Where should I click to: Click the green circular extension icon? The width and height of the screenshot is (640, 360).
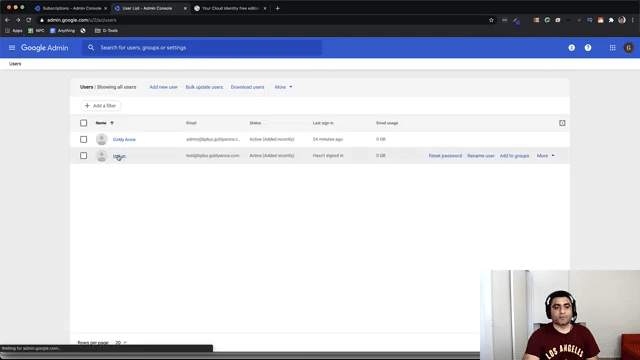point(547,20)
